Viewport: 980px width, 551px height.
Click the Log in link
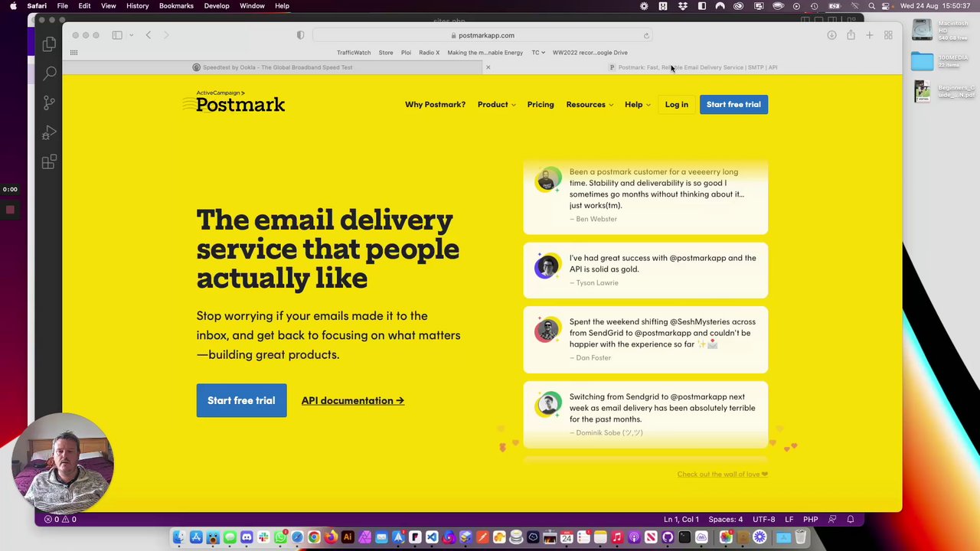(x=677, y=105)
